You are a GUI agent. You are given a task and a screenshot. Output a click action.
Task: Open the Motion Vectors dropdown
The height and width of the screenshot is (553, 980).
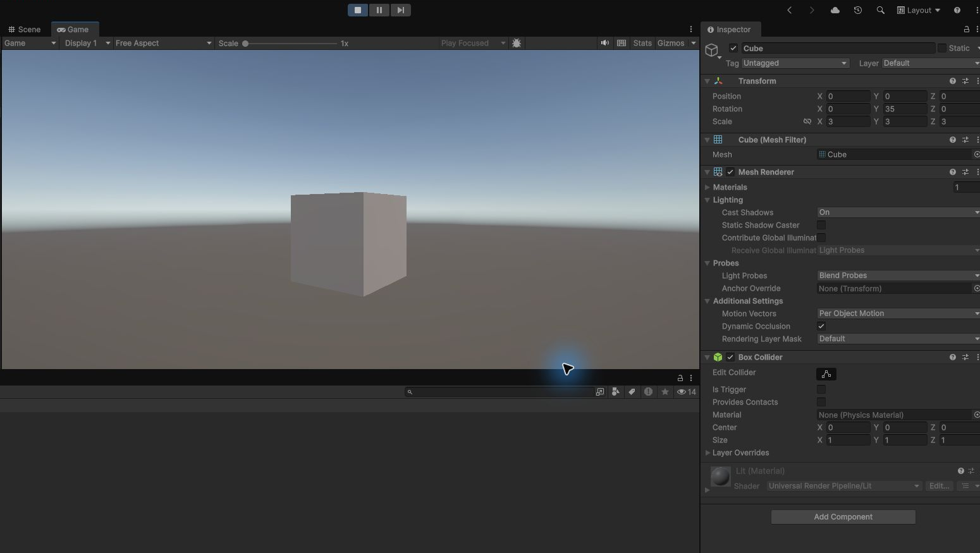click(898, 313)
